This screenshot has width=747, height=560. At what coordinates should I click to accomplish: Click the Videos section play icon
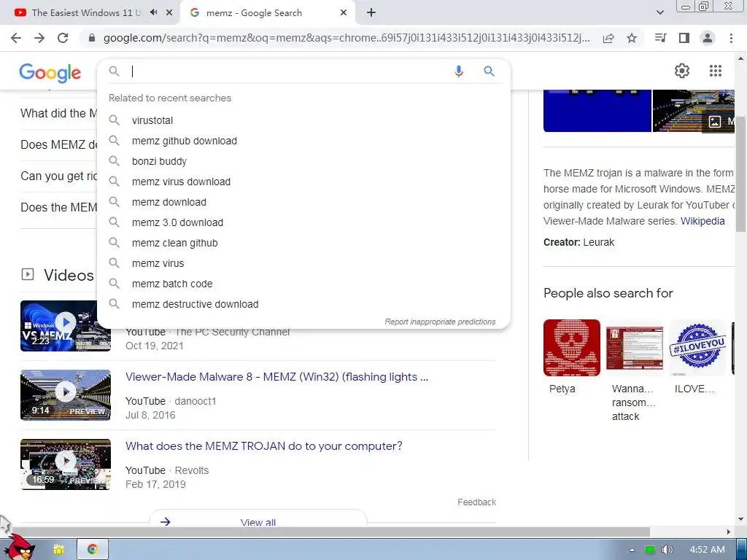[x=28, y=274]
